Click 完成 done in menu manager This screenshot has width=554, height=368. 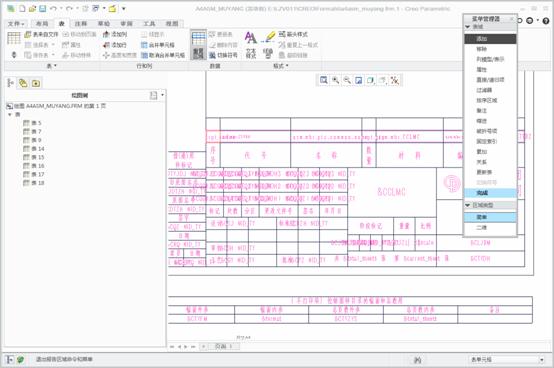click(490, 193)
